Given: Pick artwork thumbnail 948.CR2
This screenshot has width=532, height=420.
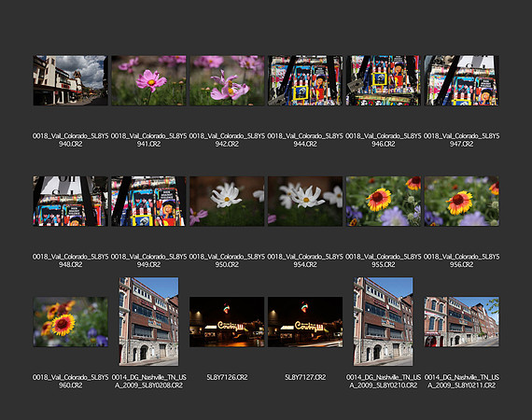Looking at the screenshot, I should pos(71,202).
